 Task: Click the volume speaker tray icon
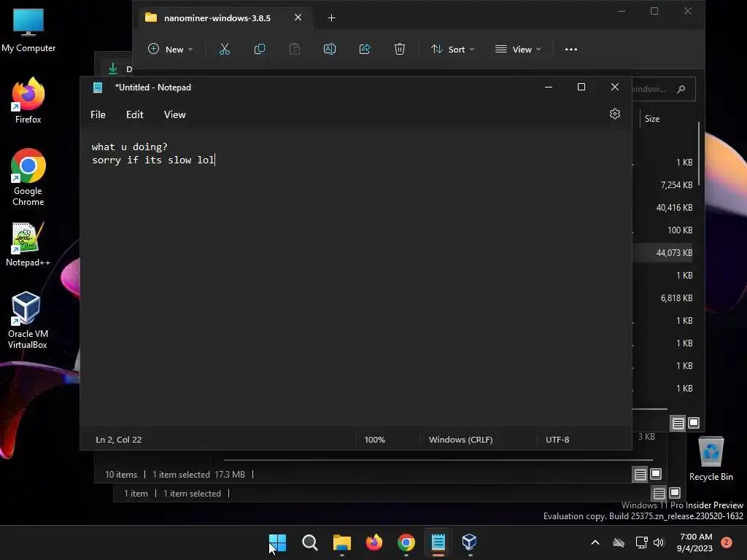click(659, 542)
